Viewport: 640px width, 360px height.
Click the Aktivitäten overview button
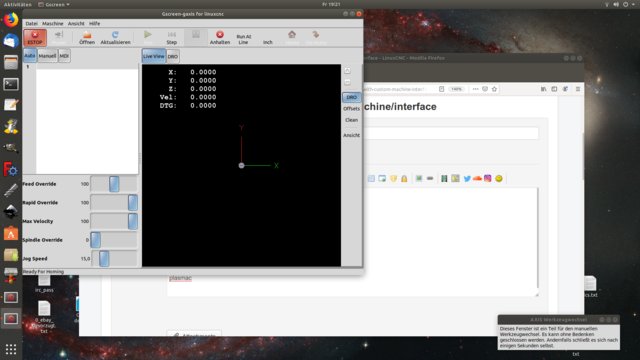tap(18, 4)
